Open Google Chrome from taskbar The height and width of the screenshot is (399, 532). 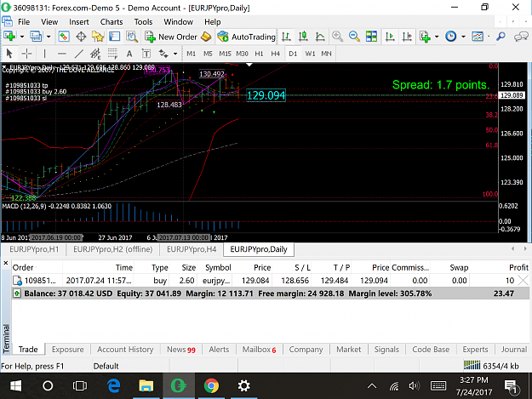211,385
